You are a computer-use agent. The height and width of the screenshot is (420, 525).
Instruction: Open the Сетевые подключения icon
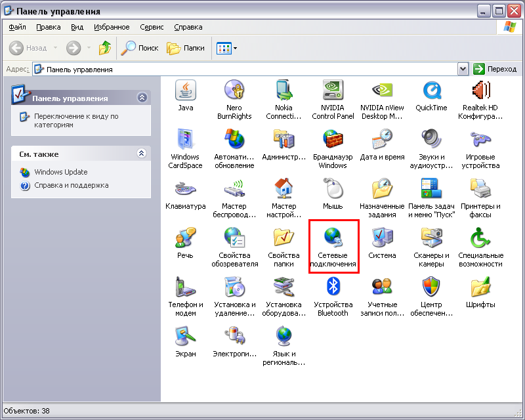coord(333,238)
